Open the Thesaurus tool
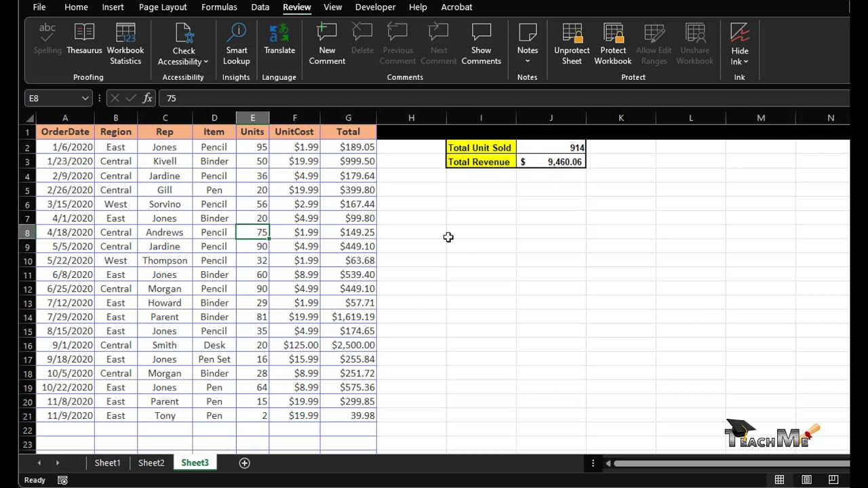868x488 pixels. coord(84,40)
